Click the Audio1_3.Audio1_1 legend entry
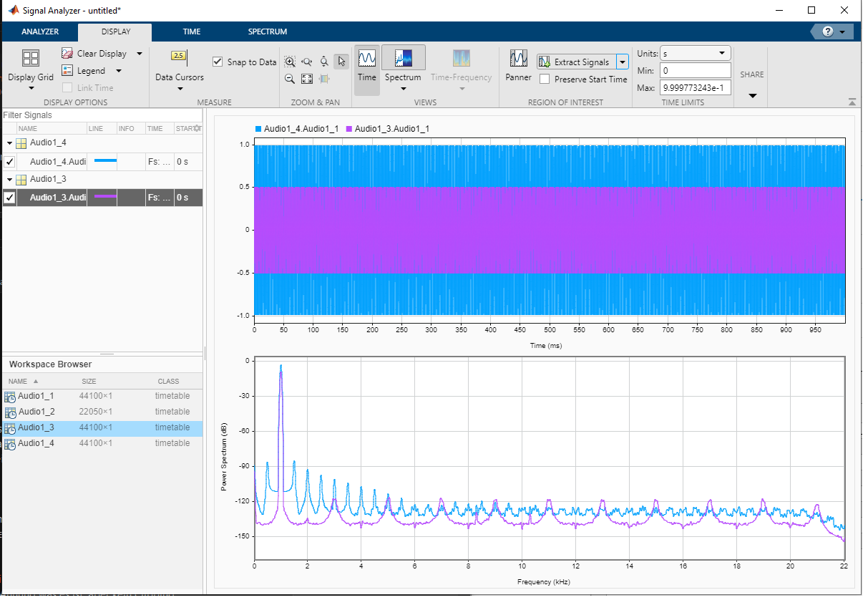The width and height of the screenshot is (868, 600). coord(387,129)
